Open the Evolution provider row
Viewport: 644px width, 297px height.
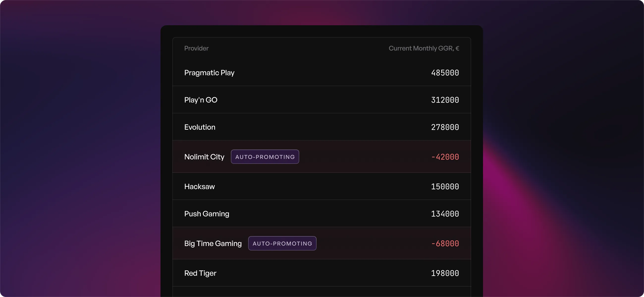322,127
